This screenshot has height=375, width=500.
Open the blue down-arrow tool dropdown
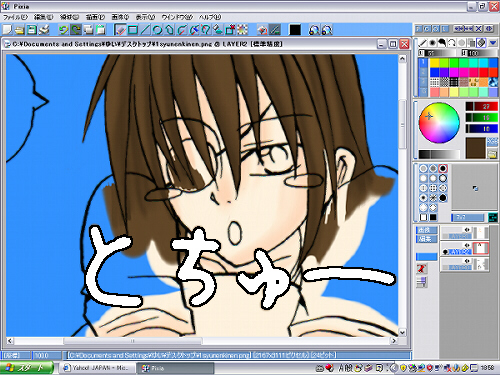pos(492,43)
